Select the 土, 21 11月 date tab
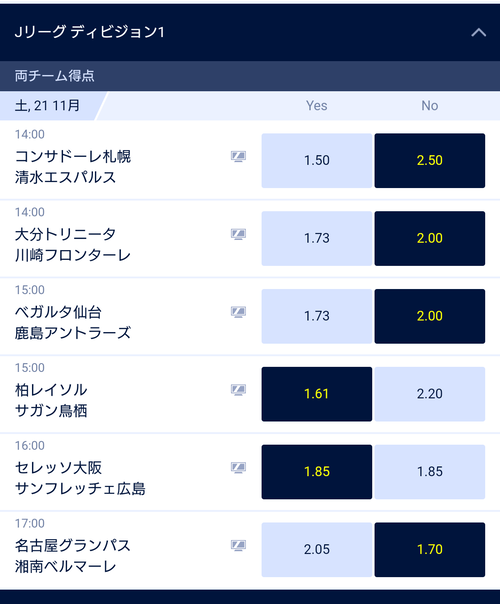Image resolution: width=500 pixels, height=604 pixels. click(48, 106)
